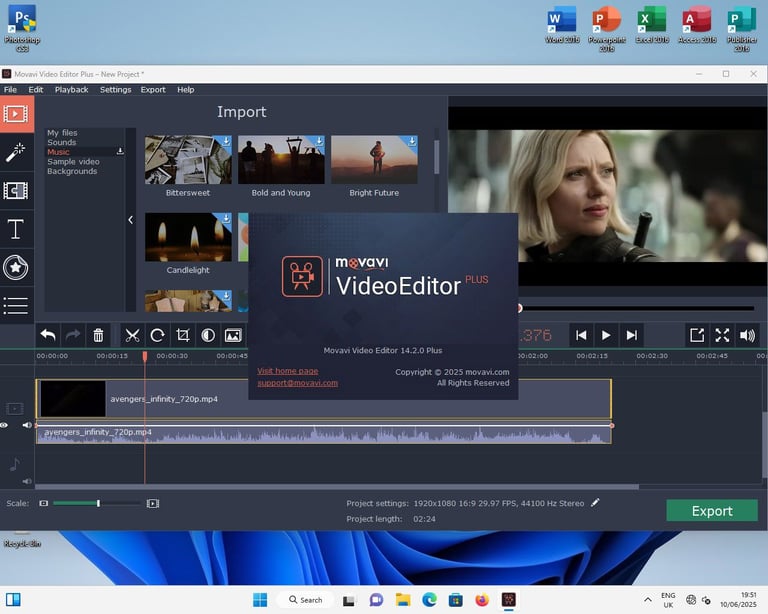Viewport: 768px width, 614px height.
Task: Click the Crop tool in the toolbar
Action: click(x=183, y=335)
